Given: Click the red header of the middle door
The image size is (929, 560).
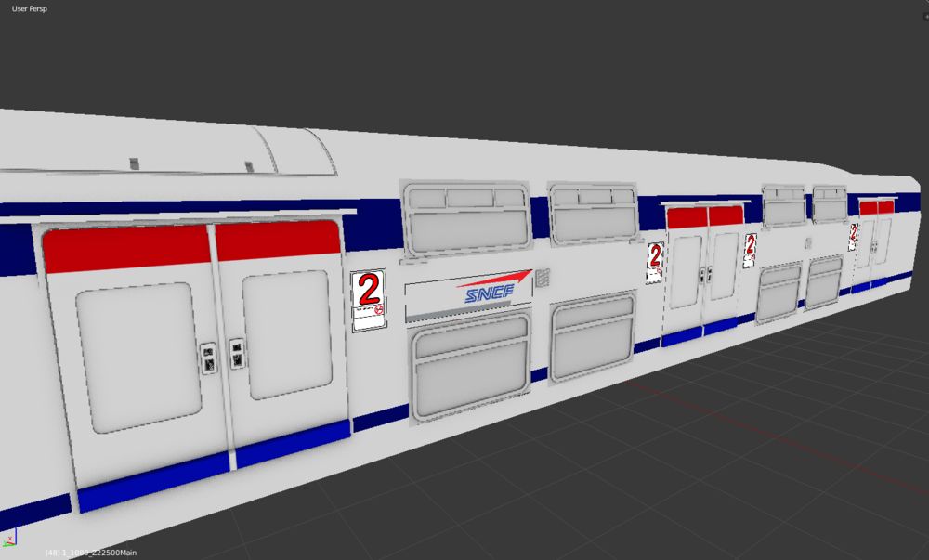Looking at the screenshot, I should 704,217.
